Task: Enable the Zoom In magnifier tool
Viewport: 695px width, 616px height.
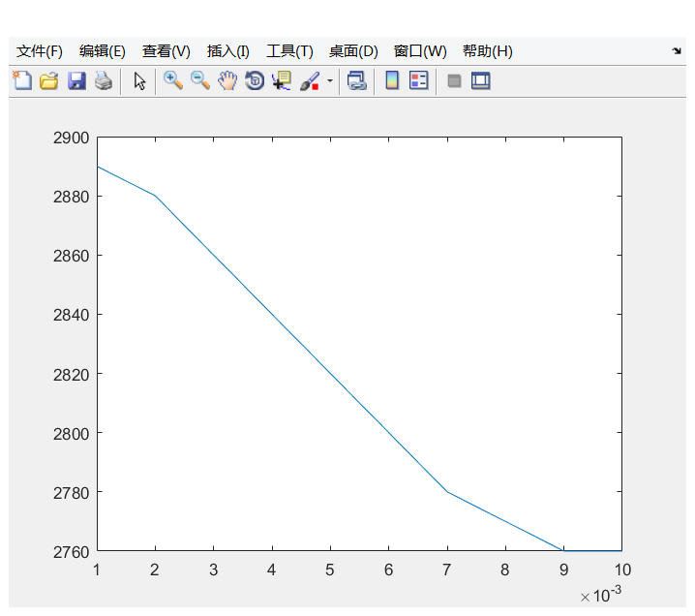Action: (173, 81)
